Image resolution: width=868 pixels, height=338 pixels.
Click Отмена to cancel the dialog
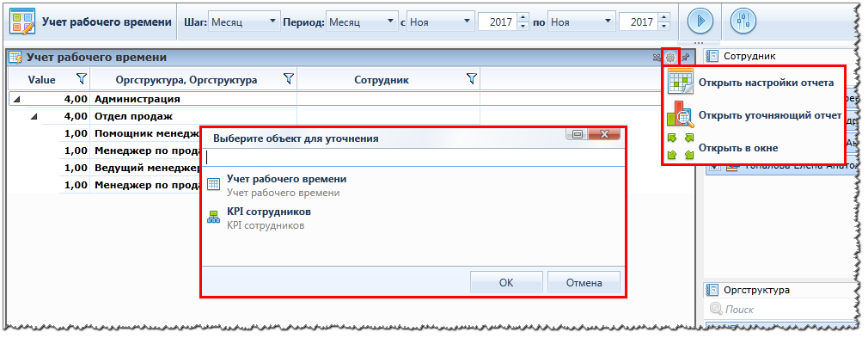[584, 282]
